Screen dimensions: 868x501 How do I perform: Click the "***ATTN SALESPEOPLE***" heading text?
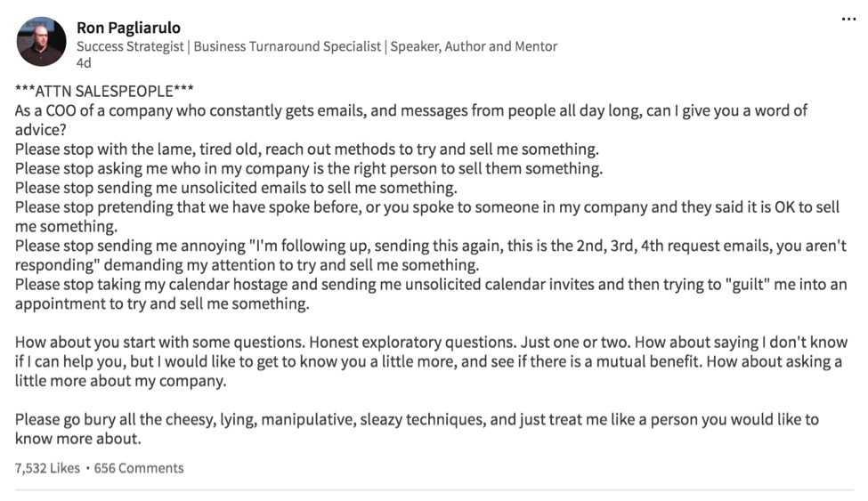click(x=104, y=92)
